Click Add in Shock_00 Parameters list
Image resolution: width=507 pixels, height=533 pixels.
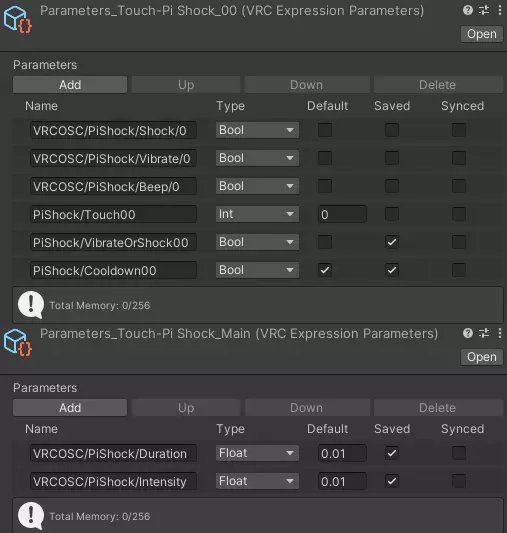pyautogui.click(x=70, y=85)
